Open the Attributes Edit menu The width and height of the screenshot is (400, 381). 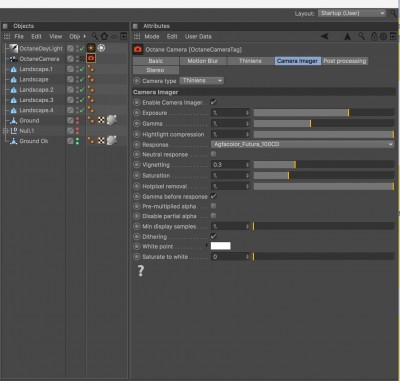[172, 36]
